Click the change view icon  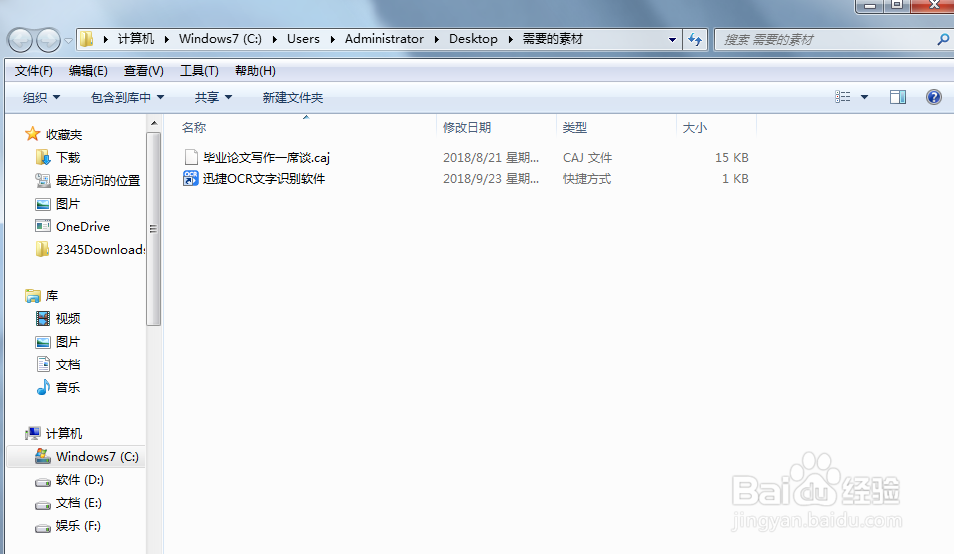click(x=843, y=97)
